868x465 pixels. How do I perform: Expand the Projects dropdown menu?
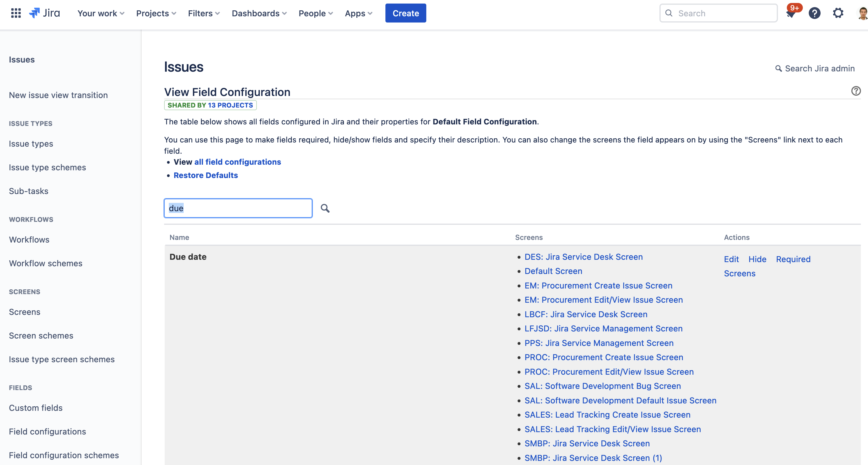156,13
